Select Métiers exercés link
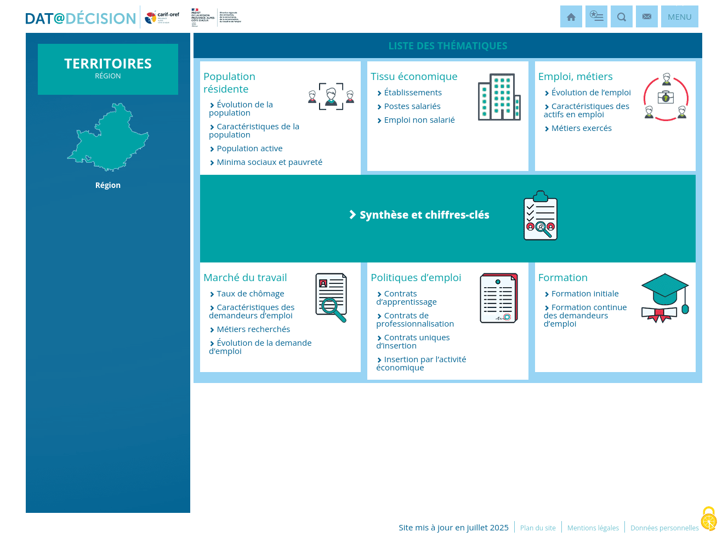Screen dimensions: 728x560 (581, 128)
